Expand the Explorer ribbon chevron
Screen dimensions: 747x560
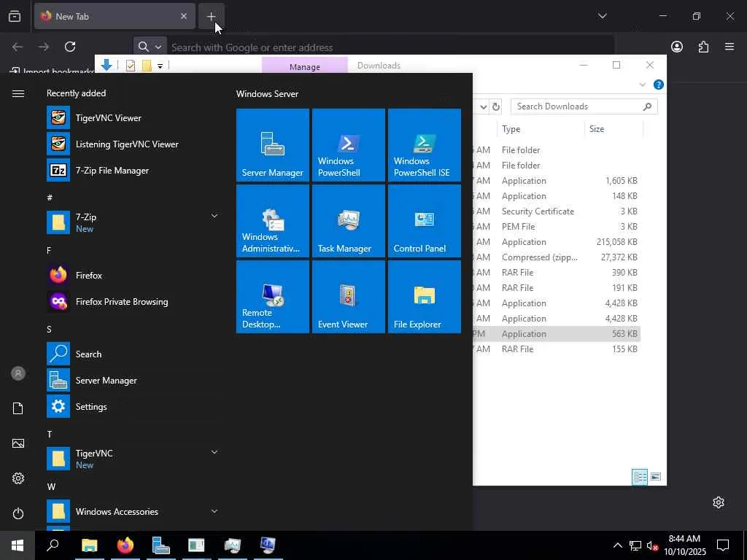tap(642, 85)
